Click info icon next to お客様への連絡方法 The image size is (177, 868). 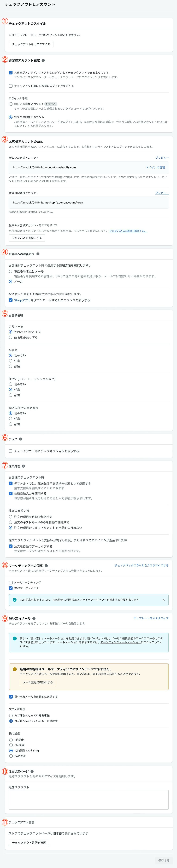38,254
